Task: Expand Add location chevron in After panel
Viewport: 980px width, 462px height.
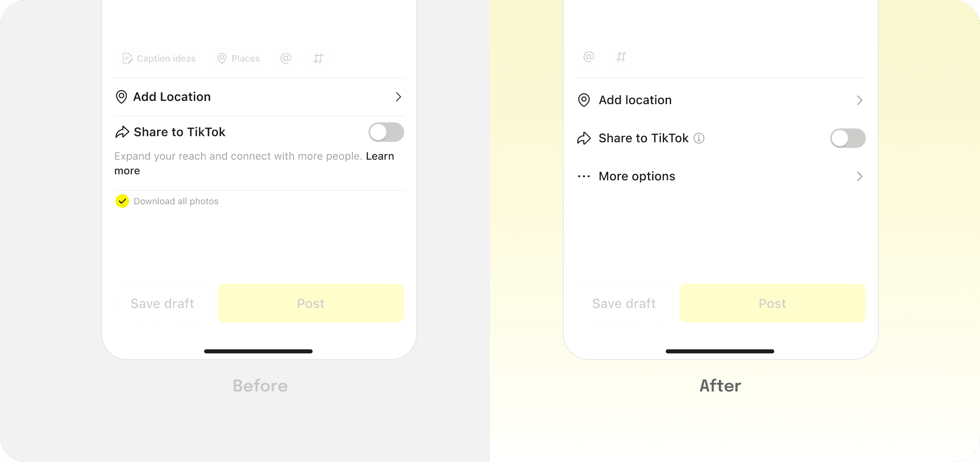Action: click(860, 100)
